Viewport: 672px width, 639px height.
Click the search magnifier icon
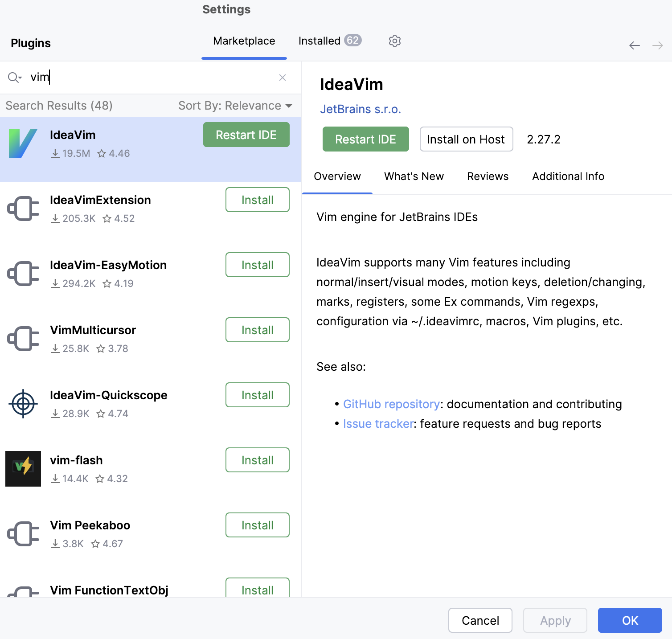[12, 77]
